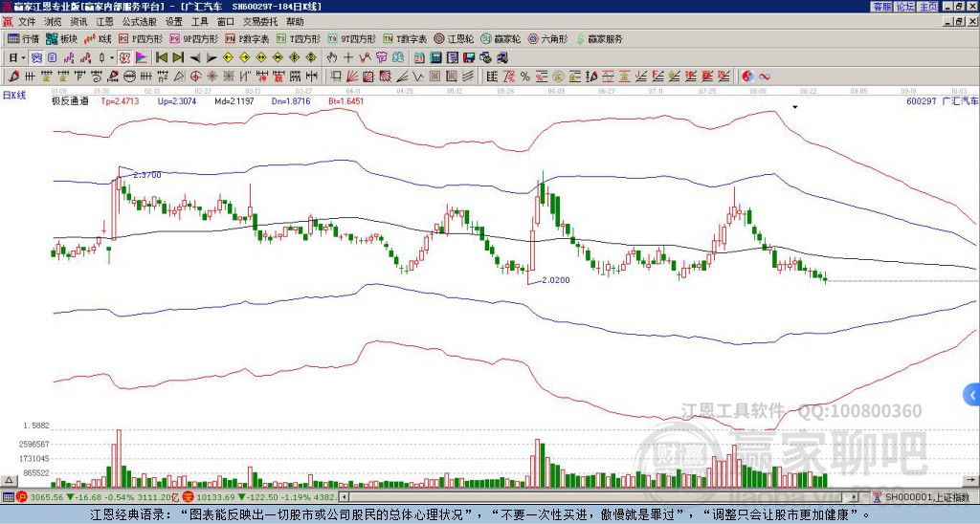Open the 江恩轮 tool
The width and height of the screenshot is (980, 524).
[x=455, y=38]
